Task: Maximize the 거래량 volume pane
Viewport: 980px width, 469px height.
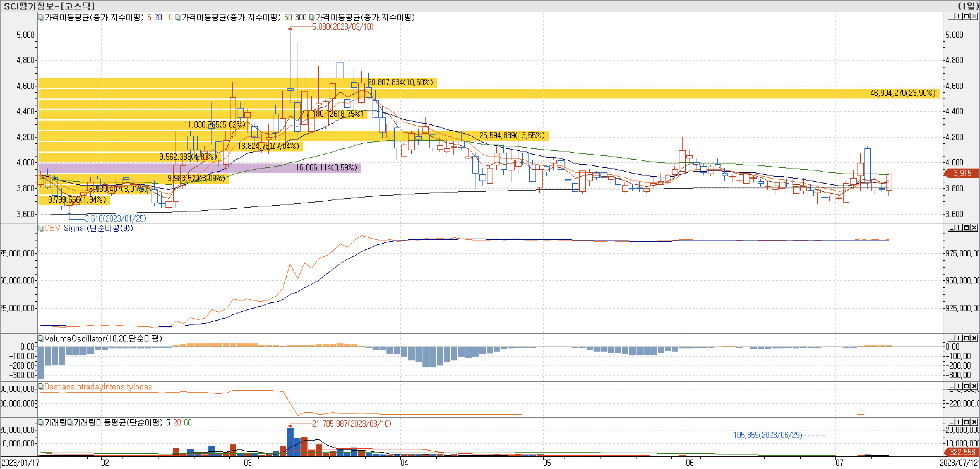Action: click(x=967, y=422)
